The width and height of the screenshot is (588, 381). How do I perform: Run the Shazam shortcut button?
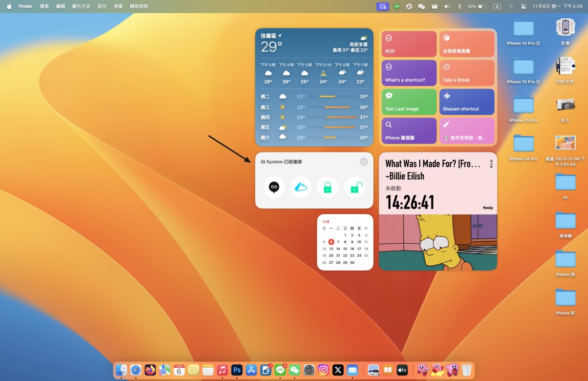pos(467,102)
